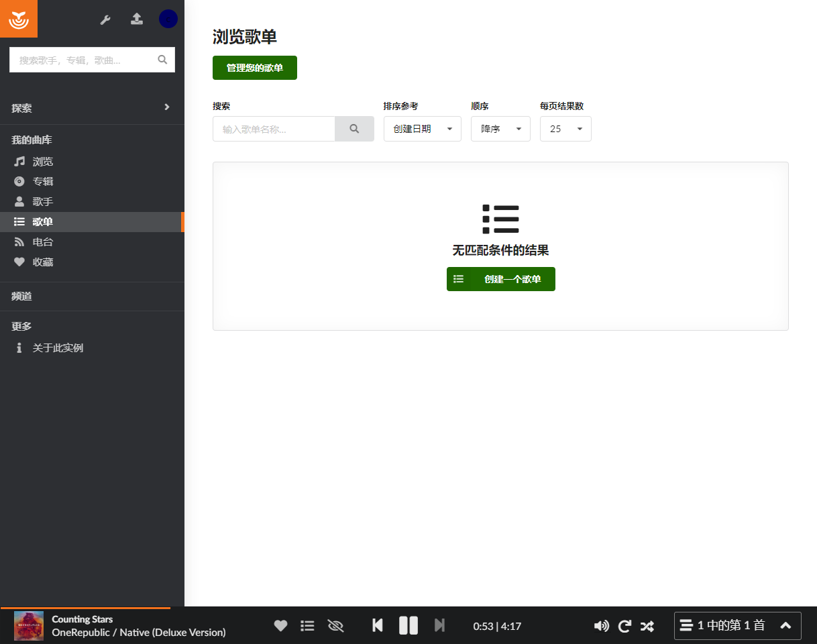Click the Funkwhale logo in the top-left corner
Screen dimensions: 817x644
click(x=19, y=19)
